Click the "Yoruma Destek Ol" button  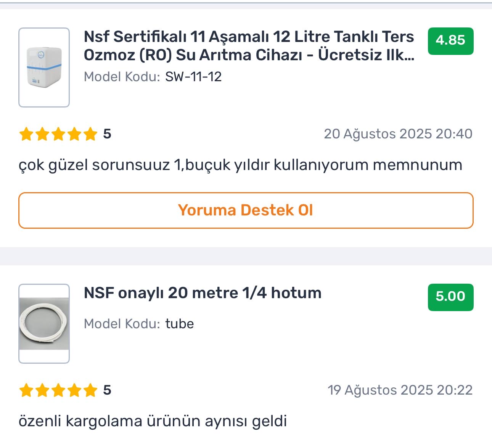point(246,210)
